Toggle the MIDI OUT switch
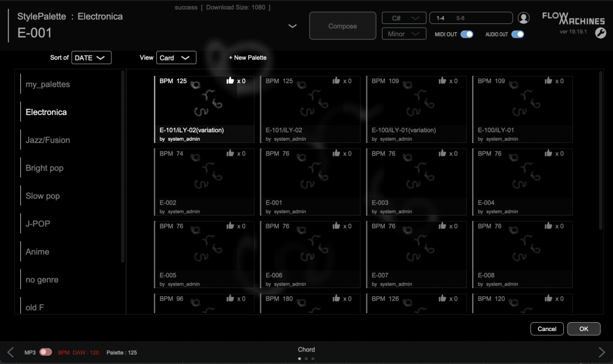This screenshot has height=364, width=613. pyautogui.click(x=466, y=34)
